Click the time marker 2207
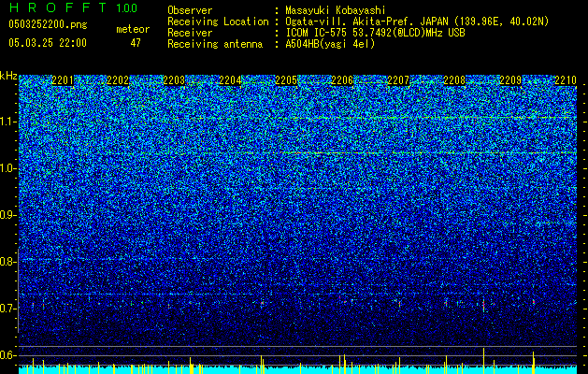The image size is (588, 374). [x=398, y=80]
